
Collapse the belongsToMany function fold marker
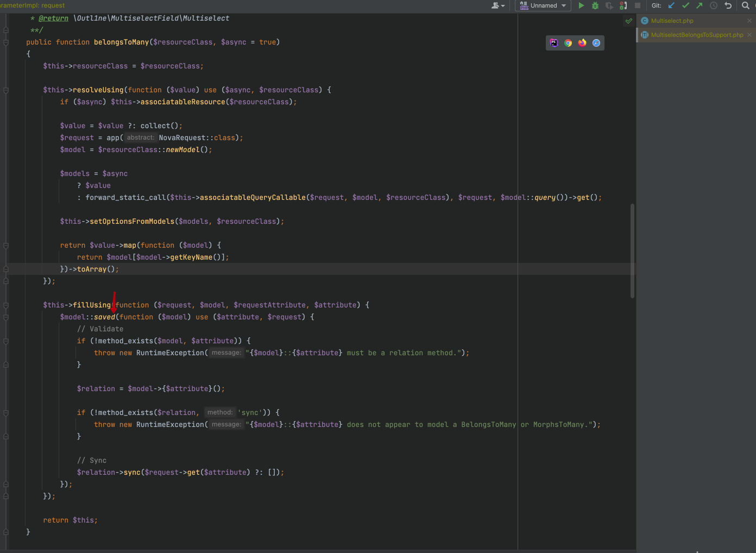pos(6,42)
